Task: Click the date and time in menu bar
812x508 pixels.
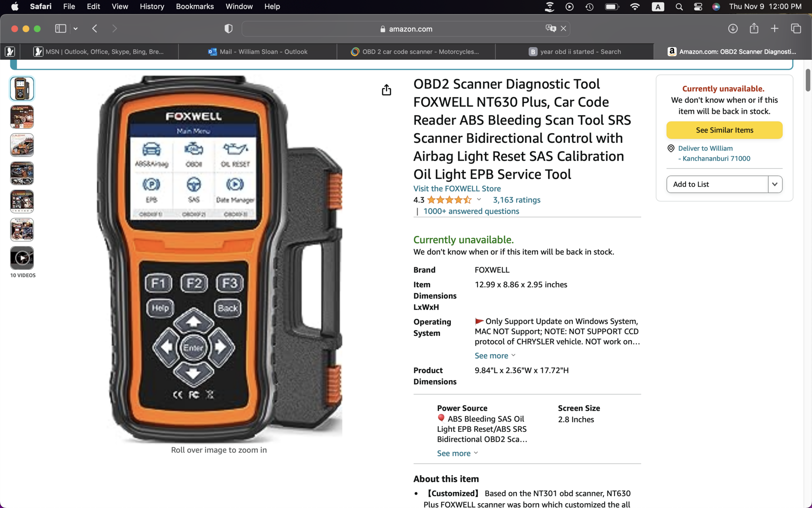Action: 765,6
